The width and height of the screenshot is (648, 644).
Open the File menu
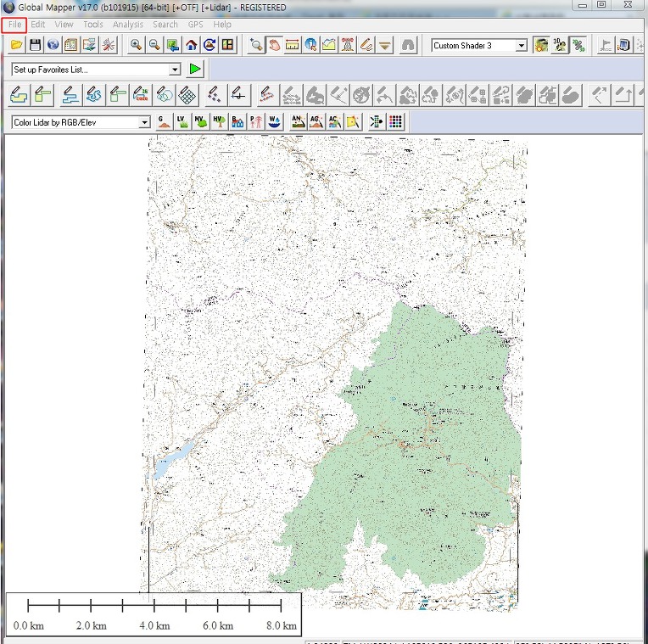(x=15, y=25)
